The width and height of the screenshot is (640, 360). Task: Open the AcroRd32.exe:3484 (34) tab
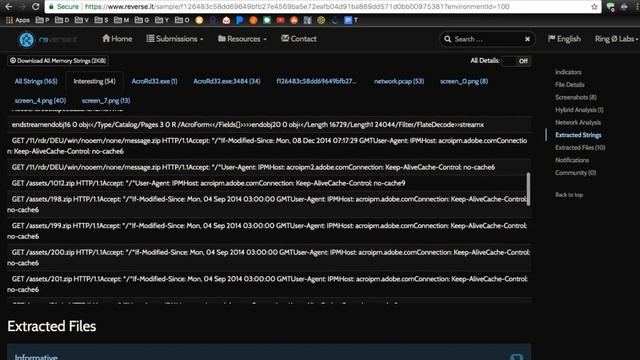[227, 81]
